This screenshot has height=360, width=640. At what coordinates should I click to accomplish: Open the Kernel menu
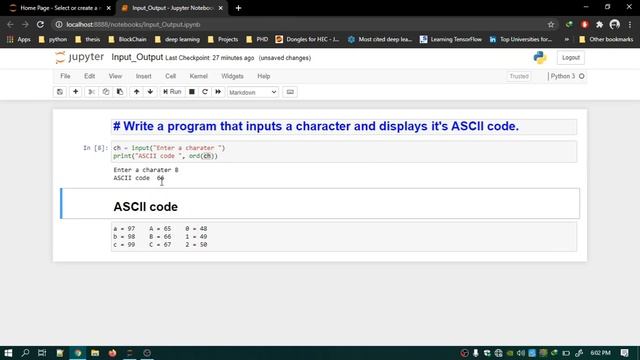click(198, 76)
